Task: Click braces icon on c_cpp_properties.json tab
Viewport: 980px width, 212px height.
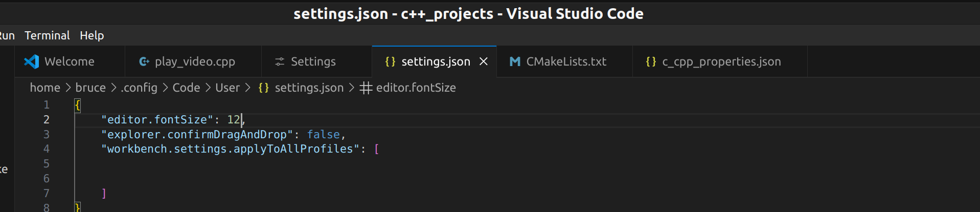Action: click(x=651, y=61)
